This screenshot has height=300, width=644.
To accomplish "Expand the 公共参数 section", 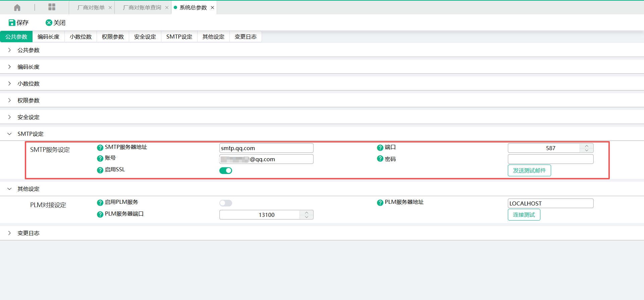I will click(9, 50).
